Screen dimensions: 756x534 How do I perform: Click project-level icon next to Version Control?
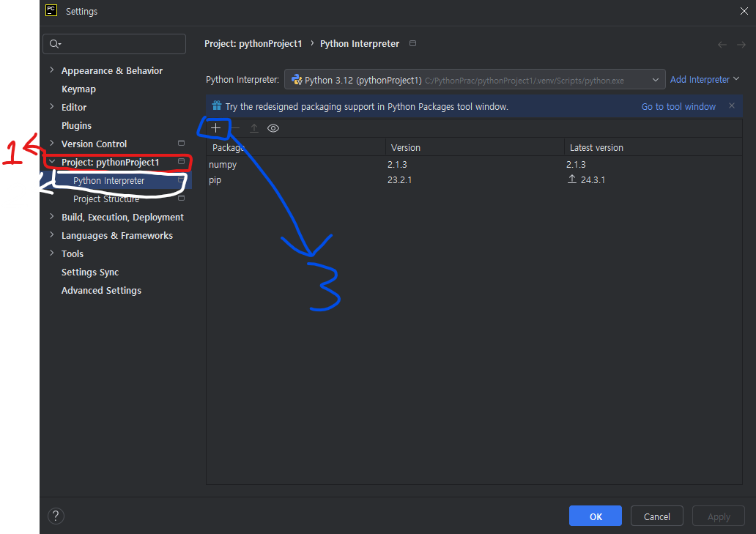pos(181,143)
